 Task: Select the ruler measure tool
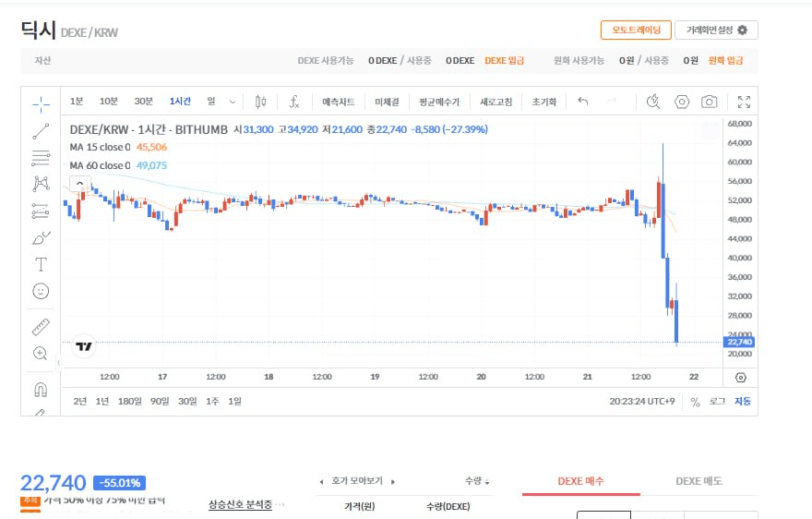[41, 327]
